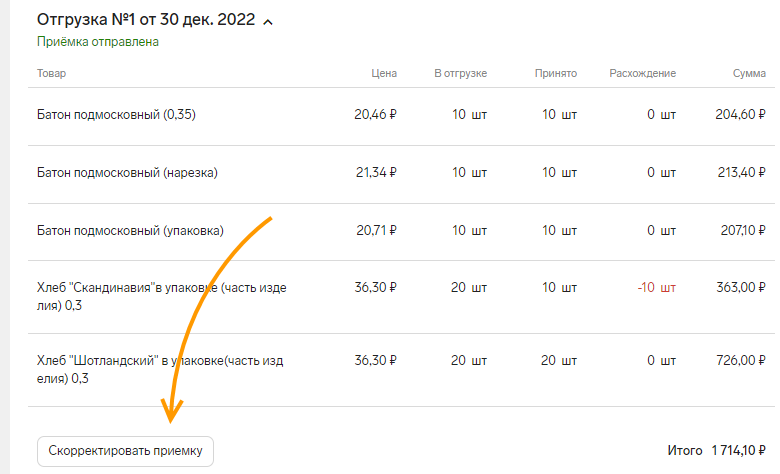Click the Цена column header
Image resolution: width=780 pixels, height=474 pixels.
[x=384, y=73]
